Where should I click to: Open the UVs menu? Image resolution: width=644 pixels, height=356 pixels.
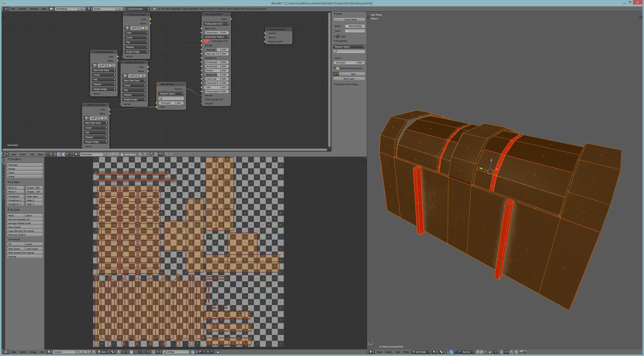(x=42, y=352)
